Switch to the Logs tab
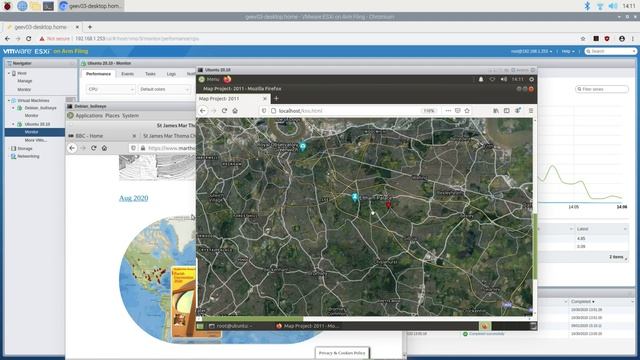 pos(171,74)
